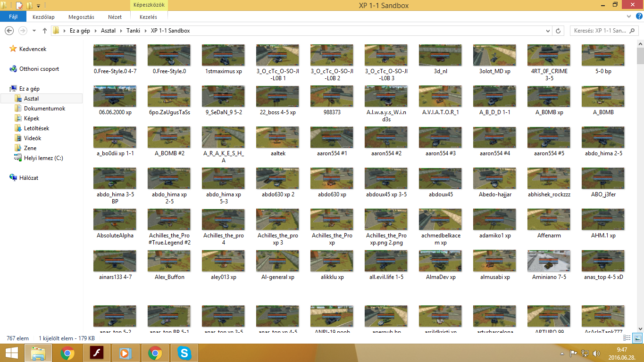The width and height of the screenshot is (644, 362).
Task: Click the volume speaker tray icon
Action: tap(596, 353)
